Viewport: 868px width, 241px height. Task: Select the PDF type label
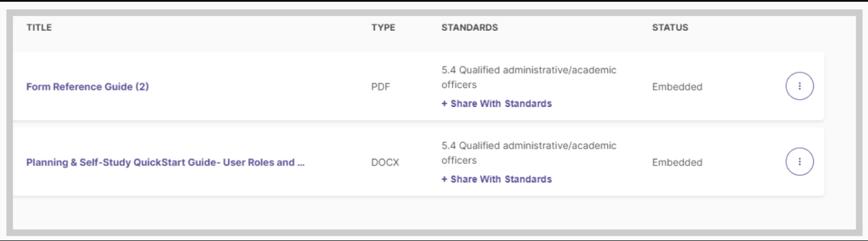point(380,87)
